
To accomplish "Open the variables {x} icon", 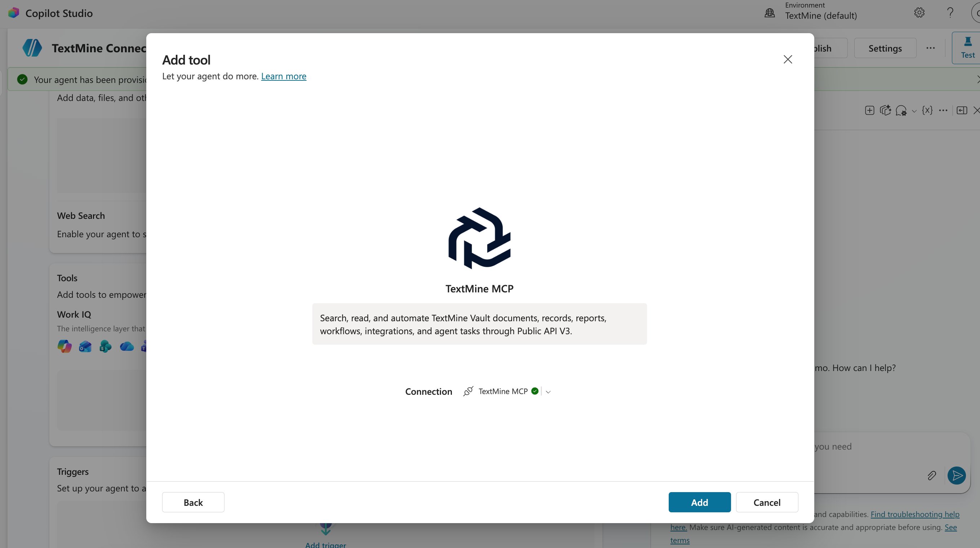I will point(927,110).
